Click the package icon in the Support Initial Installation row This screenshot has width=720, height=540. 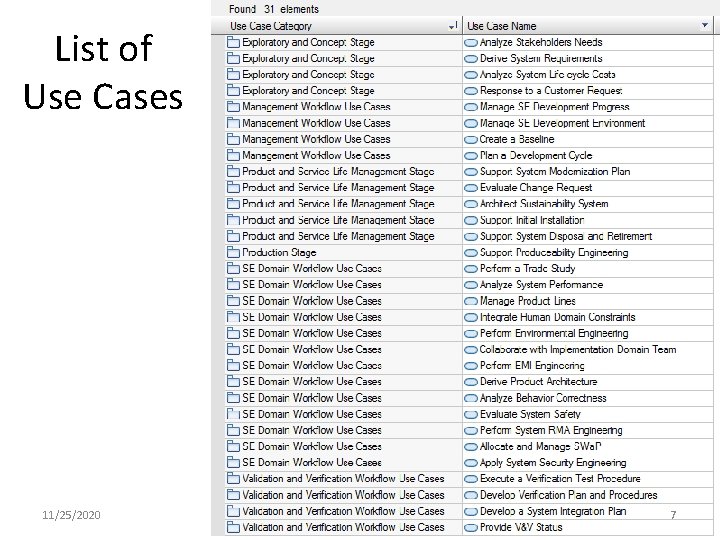pyautogui.click(x=233, y=220)
